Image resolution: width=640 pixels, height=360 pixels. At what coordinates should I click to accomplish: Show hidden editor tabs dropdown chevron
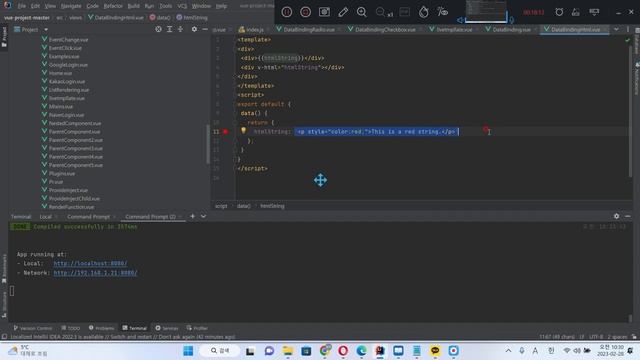616,29
